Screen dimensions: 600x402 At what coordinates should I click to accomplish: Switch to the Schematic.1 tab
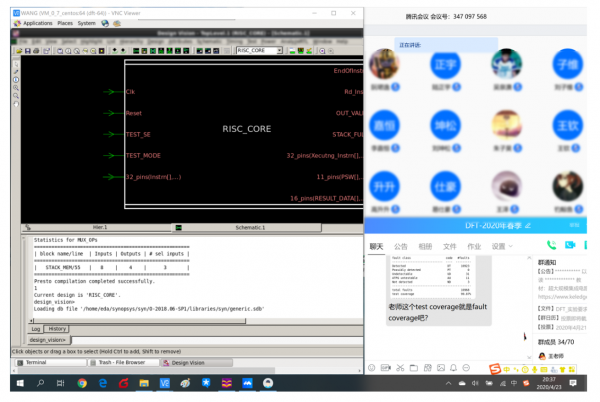click(x=247, y=228)
